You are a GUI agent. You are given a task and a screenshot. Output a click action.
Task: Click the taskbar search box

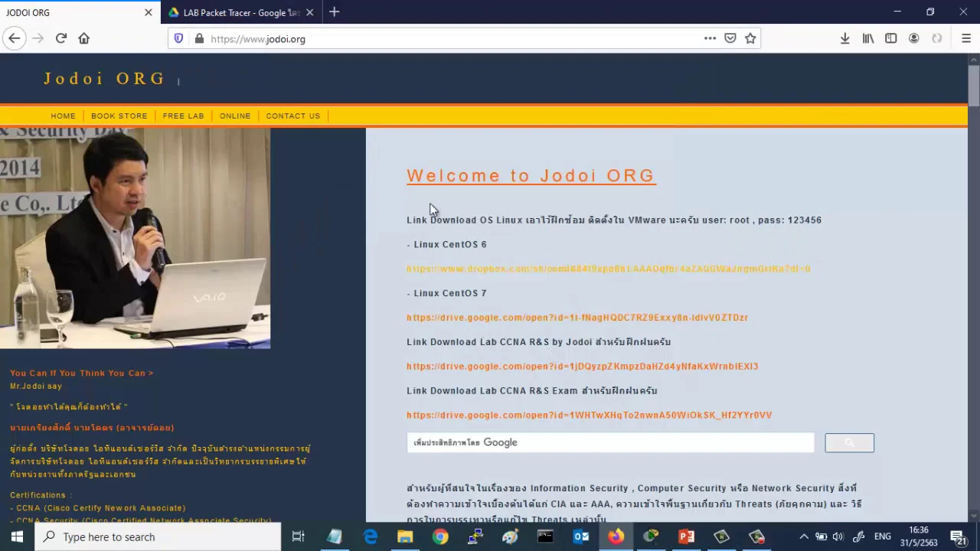[x=158, y=536]
